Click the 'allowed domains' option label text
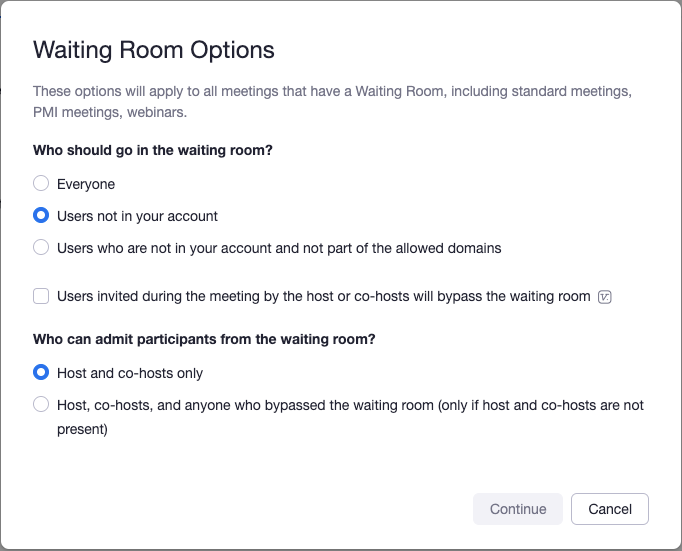 click(279, 248)
